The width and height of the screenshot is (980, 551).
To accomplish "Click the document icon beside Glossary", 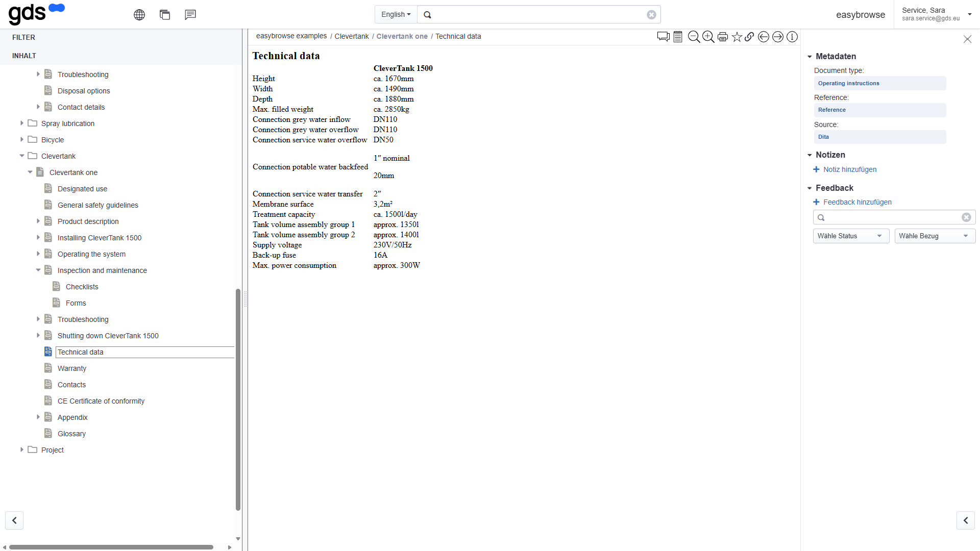I will click(48, 433).
